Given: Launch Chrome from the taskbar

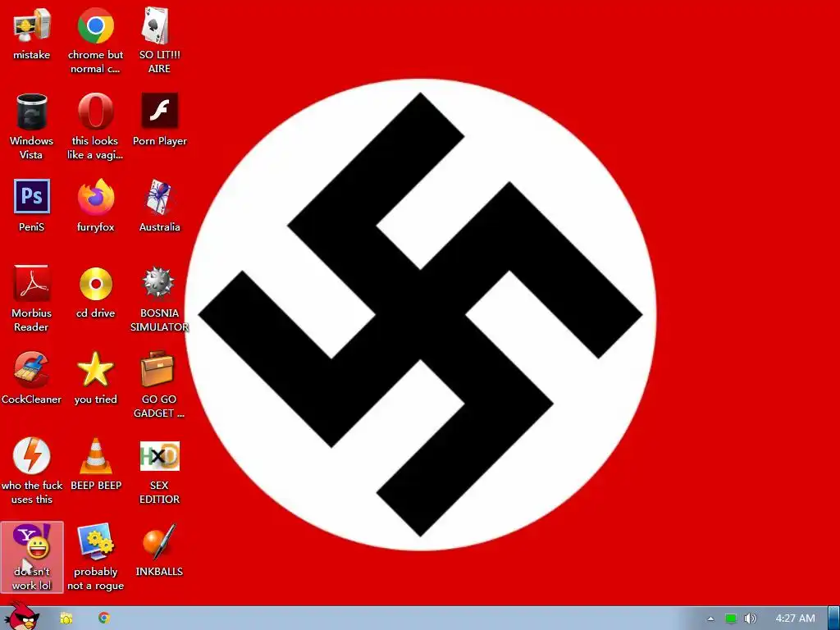Looking at the screenshot, I should [104, 619].
